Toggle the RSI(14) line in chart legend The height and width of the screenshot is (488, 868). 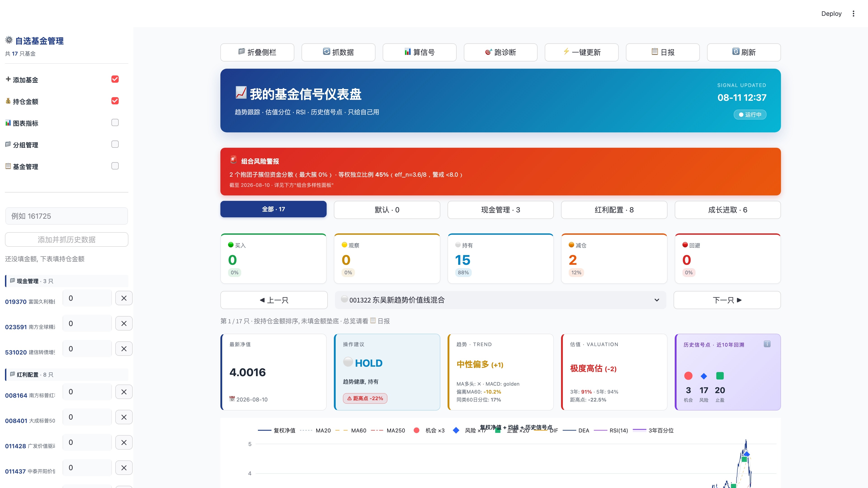[611, 430]
